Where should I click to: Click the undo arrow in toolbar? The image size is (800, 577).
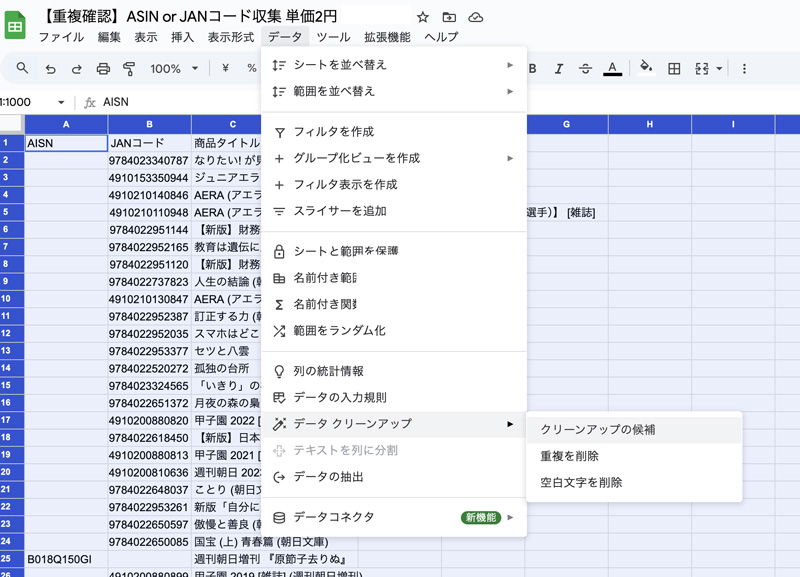click(50, 69)
